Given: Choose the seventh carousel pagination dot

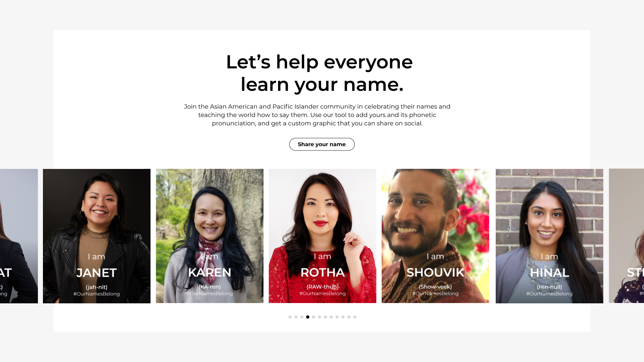Looking at the screenshot, I should 325,317.
